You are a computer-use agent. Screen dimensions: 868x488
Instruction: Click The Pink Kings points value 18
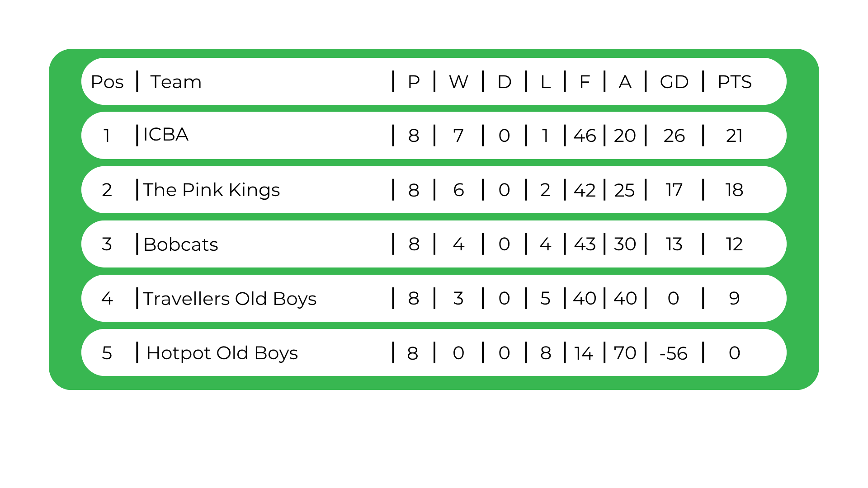click(735, 190)
